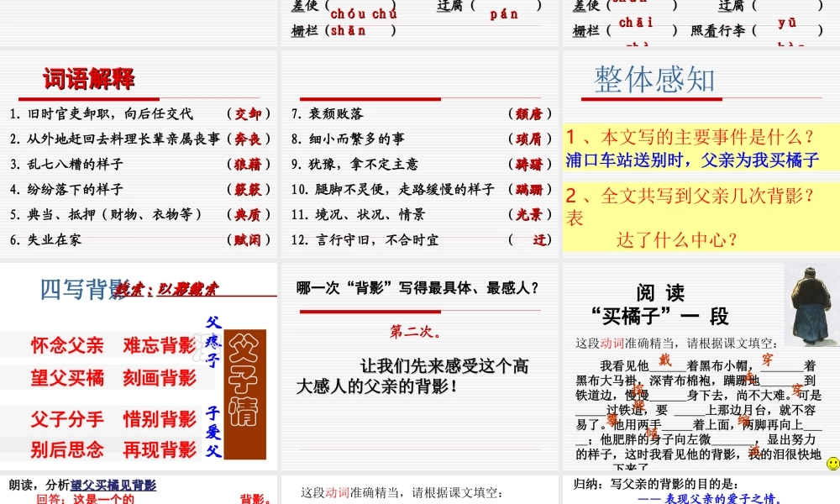840x504 pixels.
Task: Click blue answer 浦口车站送别时,父亲为我买橘子
Action: 692,160
